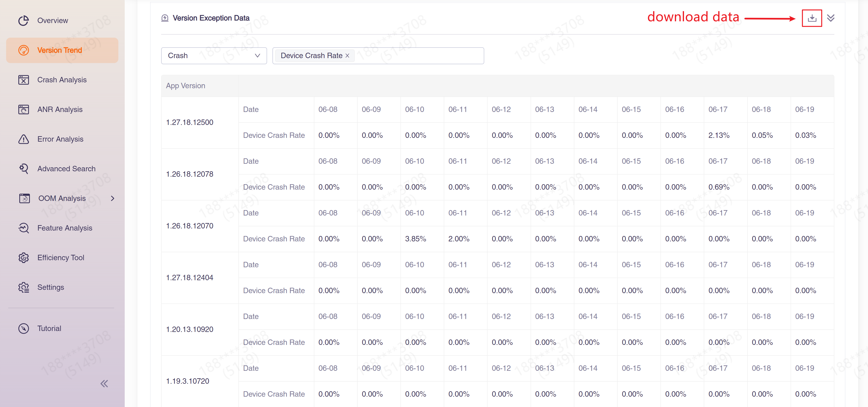Click the Error Analysis warning triangle icon

(24, 139)
